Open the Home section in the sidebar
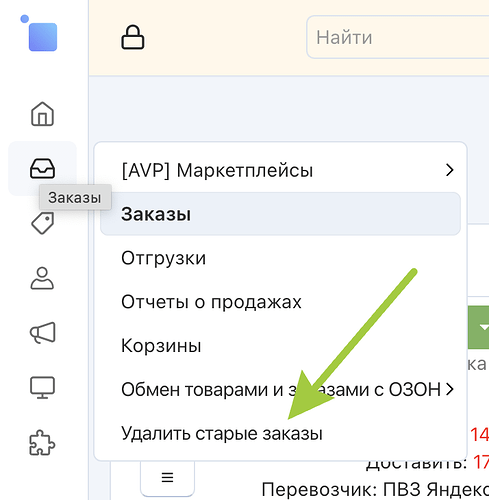Viewport: 489px width, 500px height. click(42, 114)
